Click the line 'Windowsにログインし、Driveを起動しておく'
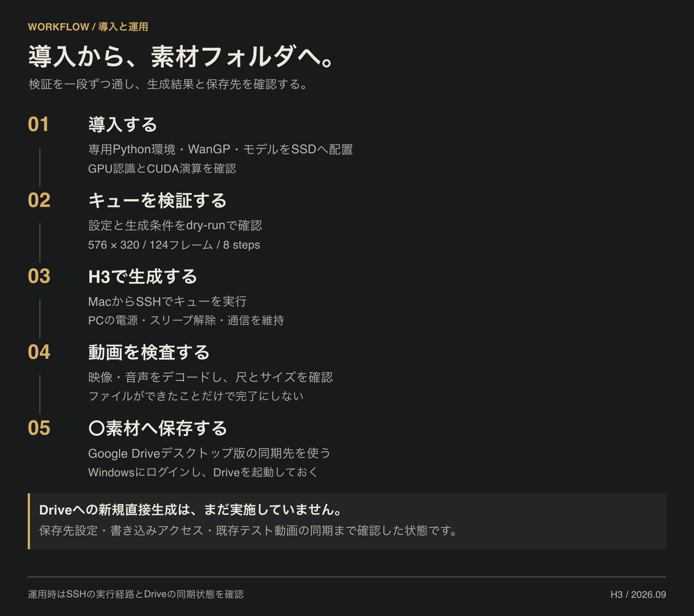Viewport: 694px width, 616px height. (203, 472)
